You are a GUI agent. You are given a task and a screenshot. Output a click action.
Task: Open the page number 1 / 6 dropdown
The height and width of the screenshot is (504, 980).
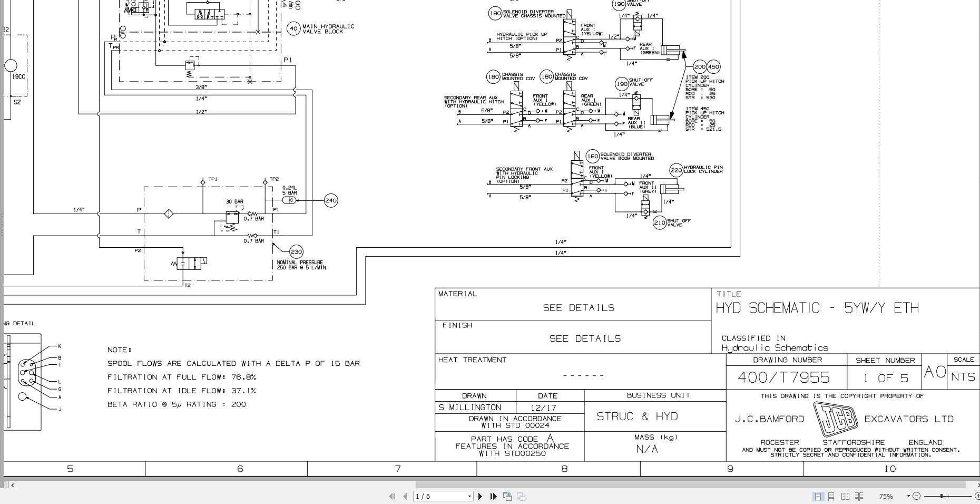pyautogui.click(x=469, y=496)
